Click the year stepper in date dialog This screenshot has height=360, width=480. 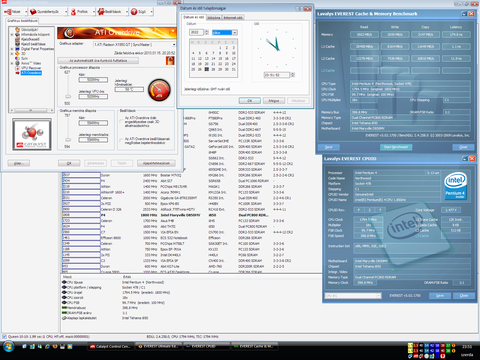tap(207, 32)
